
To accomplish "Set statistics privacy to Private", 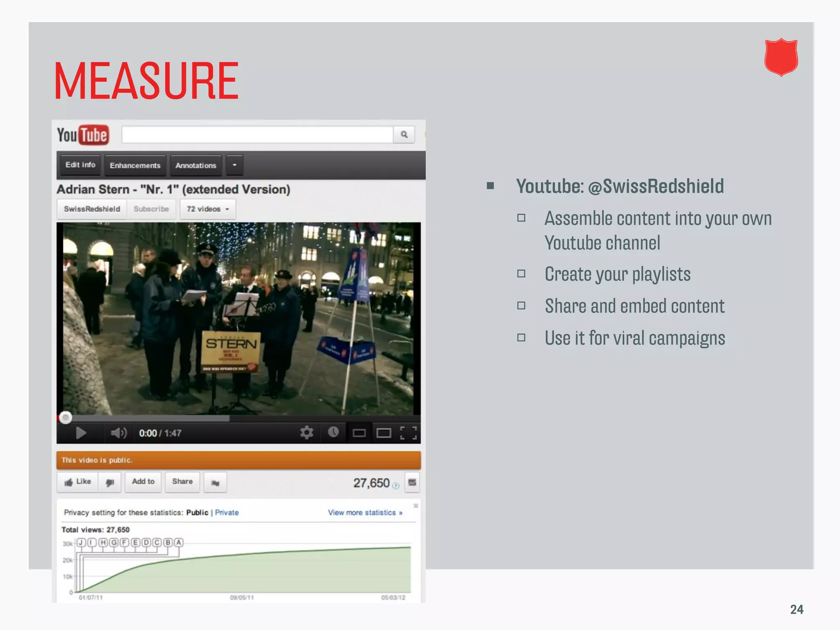I will [x=227, y=513].
